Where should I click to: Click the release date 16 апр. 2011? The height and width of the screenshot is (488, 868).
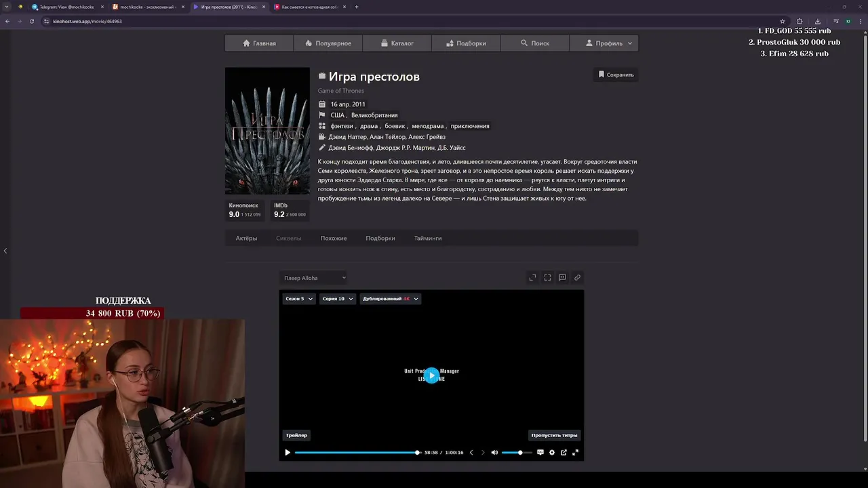click(x=348, y=104)
